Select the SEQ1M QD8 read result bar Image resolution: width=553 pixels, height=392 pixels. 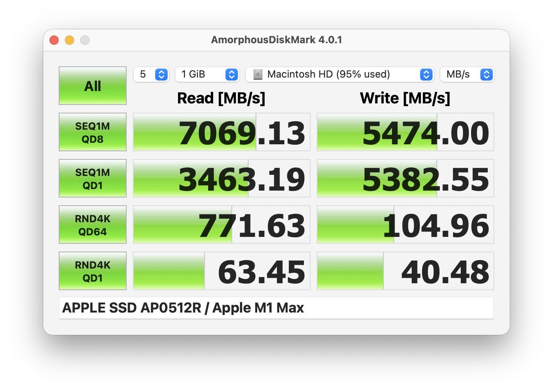coord(221,132)
